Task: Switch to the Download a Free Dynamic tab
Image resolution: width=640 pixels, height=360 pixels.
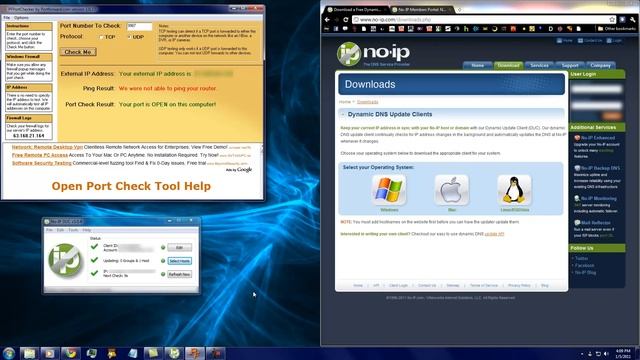Action: point(357,9)
